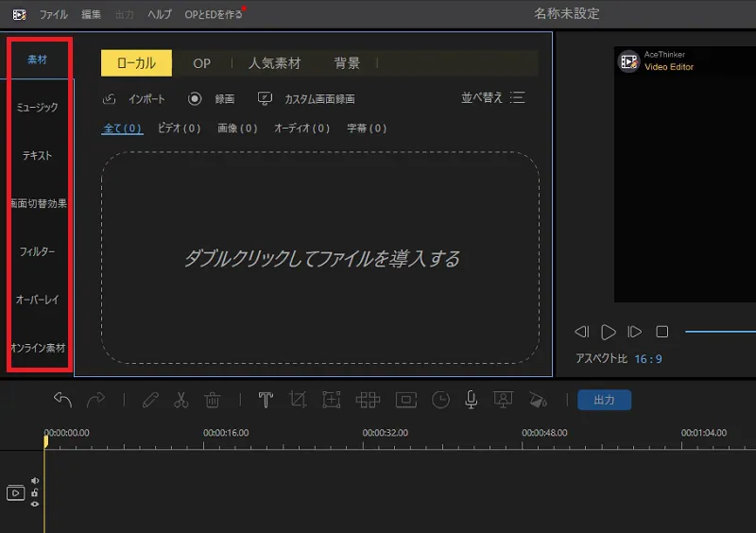Click the インポート label
This screenshot has height=533, width=756.
[146, 99]
